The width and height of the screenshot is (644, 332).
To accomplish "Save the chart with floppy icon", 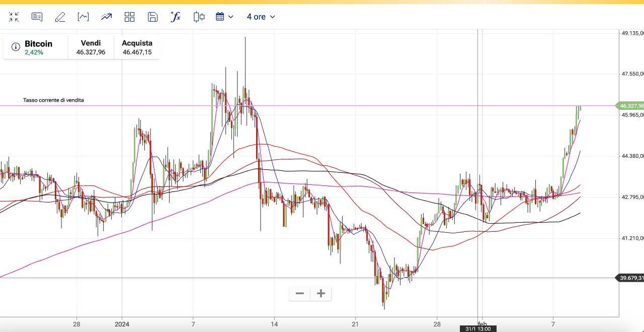I will (152, 17).
